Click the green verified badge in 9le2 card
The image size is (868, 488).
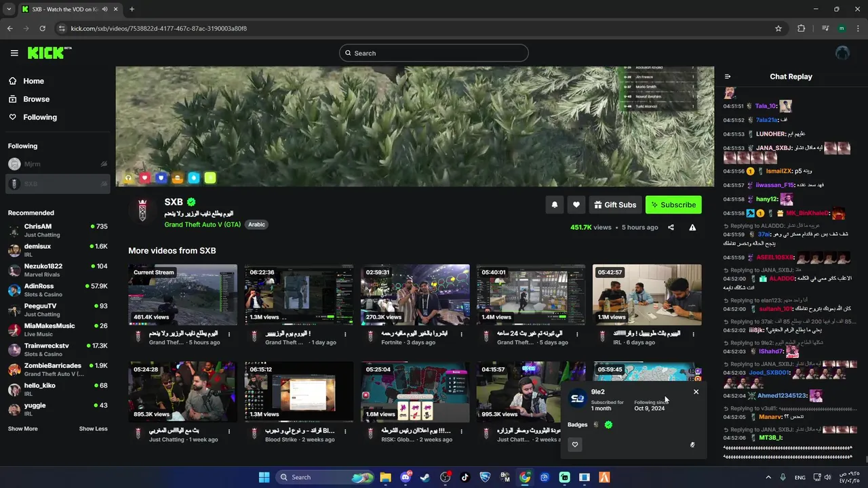608,425
